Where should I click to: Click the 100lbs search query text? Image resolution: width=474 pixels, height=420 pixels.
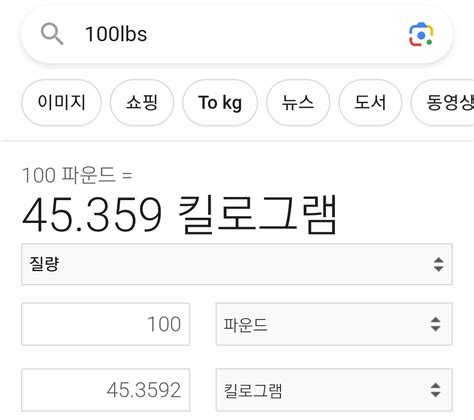click(116, 34)
